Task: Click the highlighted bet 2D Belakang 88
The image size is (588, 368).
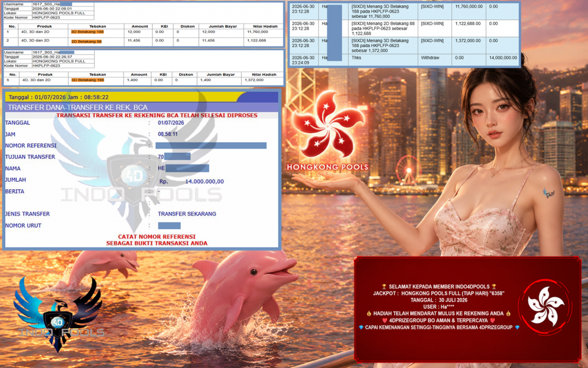Action: point(87,41)
